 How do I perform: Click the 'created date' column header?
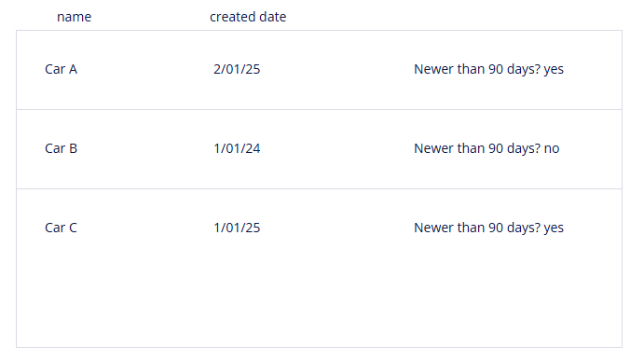click(x=248, y=17)
